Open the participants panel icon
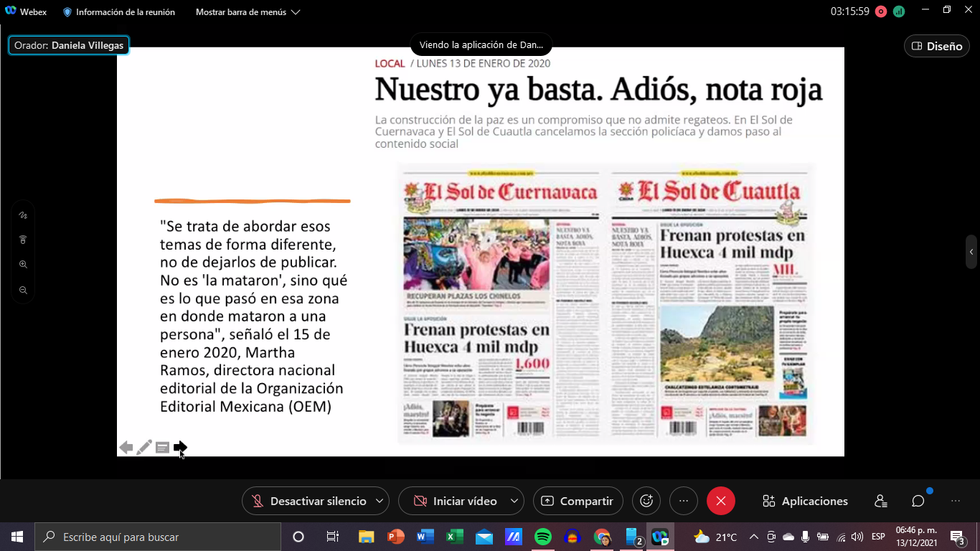The height and width of the screenshot is (551, 980). click(881, 501)
